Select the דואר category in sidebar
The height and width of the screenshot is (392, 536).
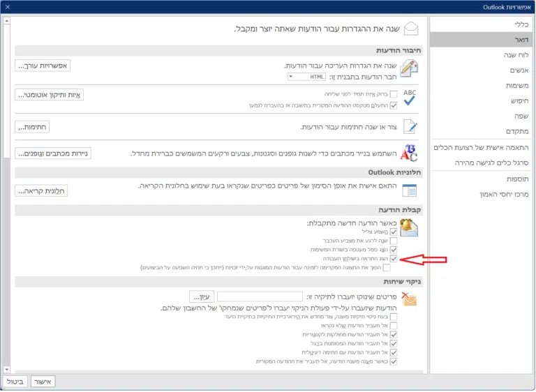(x=481, y=40)
